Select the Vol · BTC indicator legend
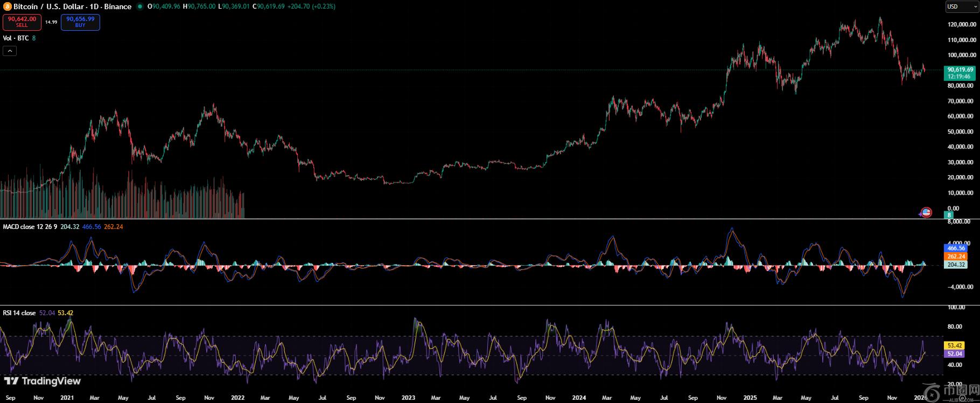Screen dimensions: 980x403 [16, 38]
